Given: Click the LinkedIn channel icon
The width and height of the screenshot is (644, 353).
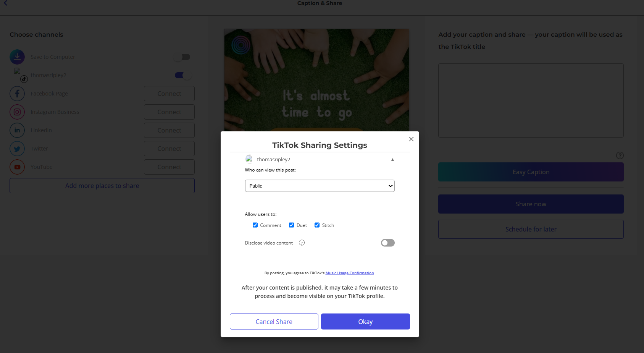Looking at the screenshot, I should click(17, 130).
